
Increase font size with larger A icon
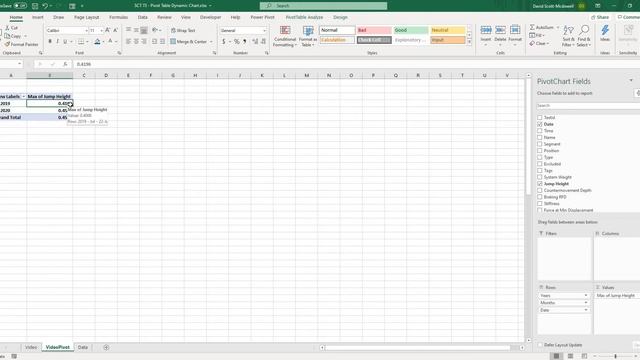coord(107,30)
